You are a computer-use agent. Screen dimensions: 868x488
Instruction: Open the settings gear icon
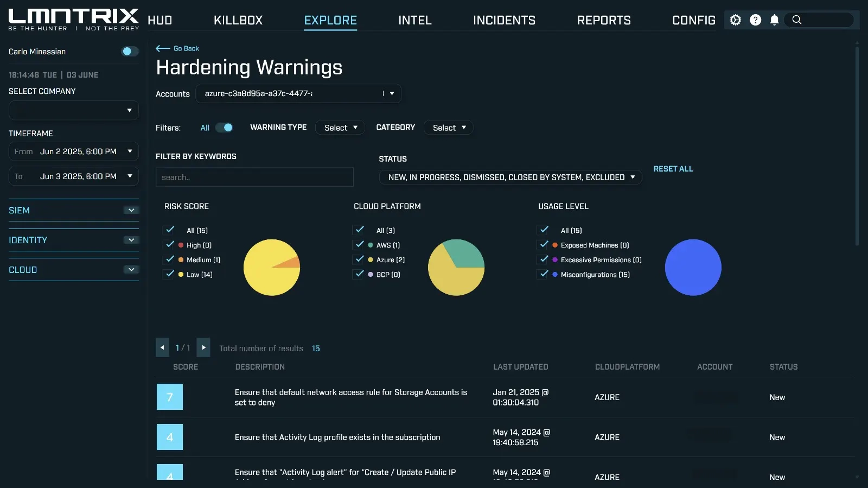[735, 20]
